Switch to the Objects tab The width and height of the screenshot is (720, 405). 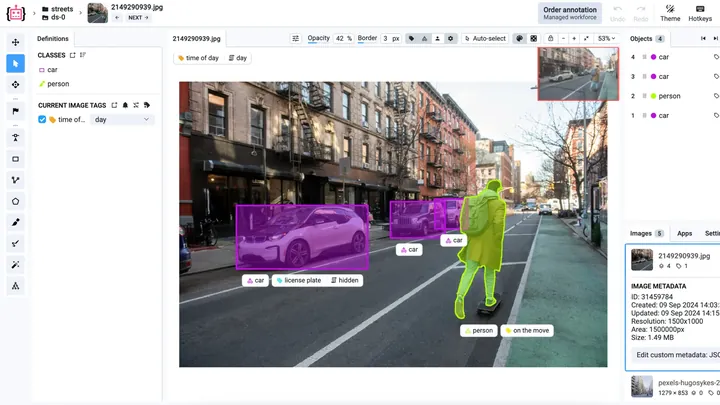pos(647,39)
